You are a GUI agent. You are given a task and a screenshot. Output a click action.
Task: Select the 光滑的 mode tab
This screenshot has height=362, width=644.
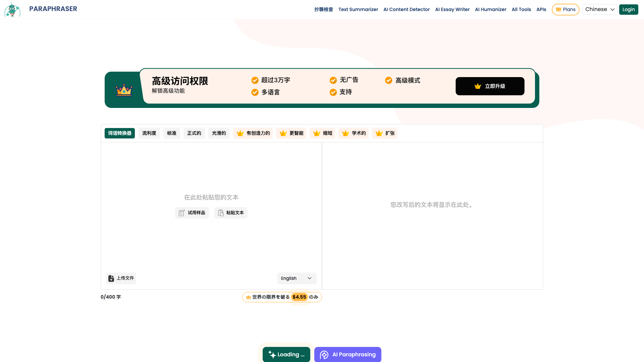click(219, 133)
